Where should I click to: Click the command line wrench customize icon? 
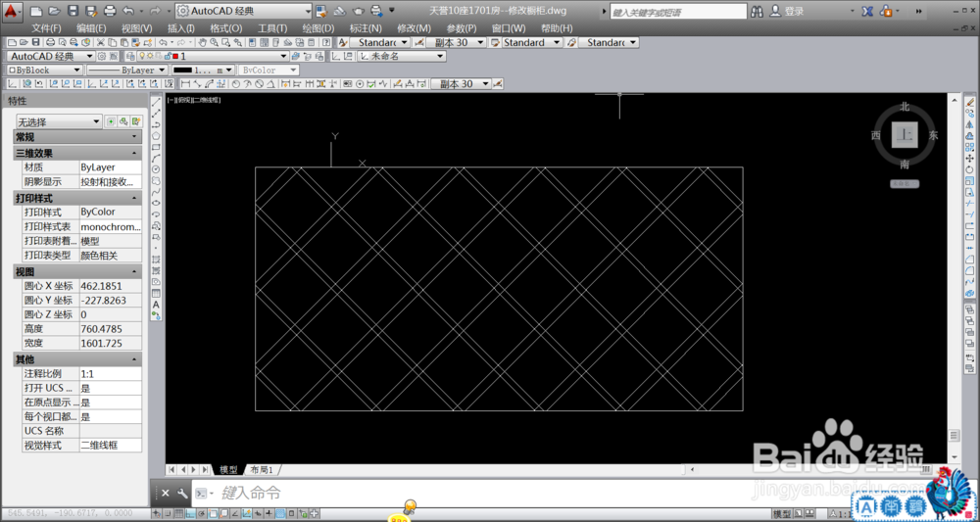point(182,494)
